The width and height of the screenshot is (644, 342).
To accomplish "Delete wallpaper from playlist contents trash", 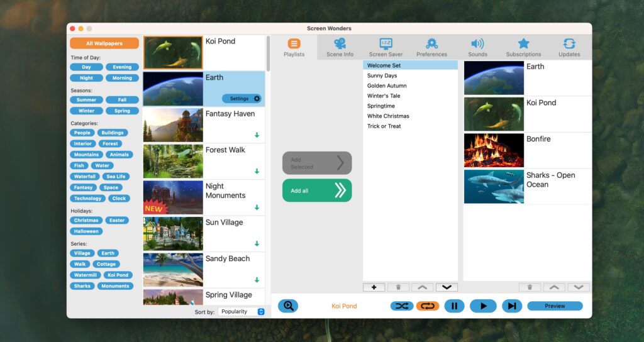I will point(530,287).
